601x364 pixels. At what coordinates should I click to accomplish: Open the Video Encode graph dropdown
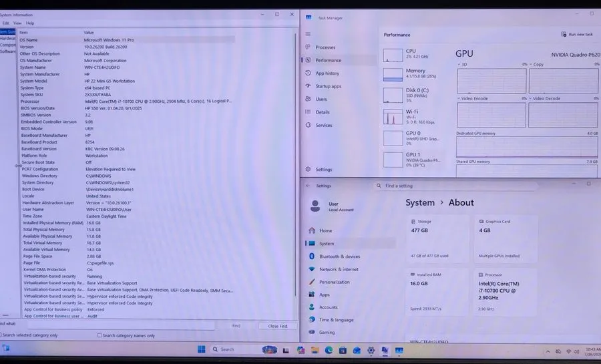click(x=472, y=98)
